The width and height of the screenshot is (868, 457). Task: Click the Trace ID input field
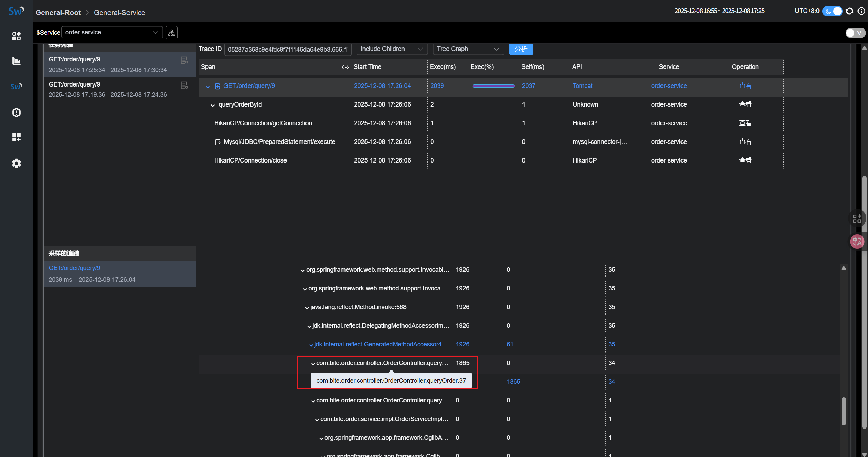(288, 50)
